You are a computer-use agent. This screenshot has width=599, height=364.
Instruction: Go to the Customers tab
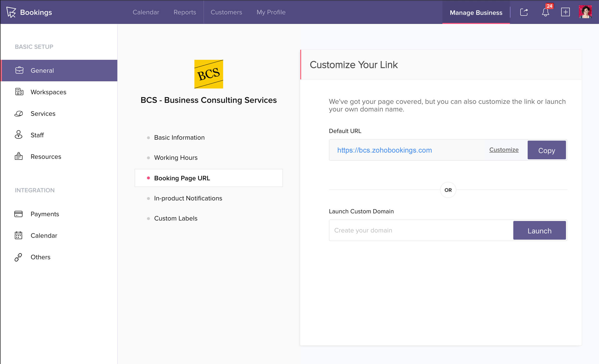coord(226,12)
